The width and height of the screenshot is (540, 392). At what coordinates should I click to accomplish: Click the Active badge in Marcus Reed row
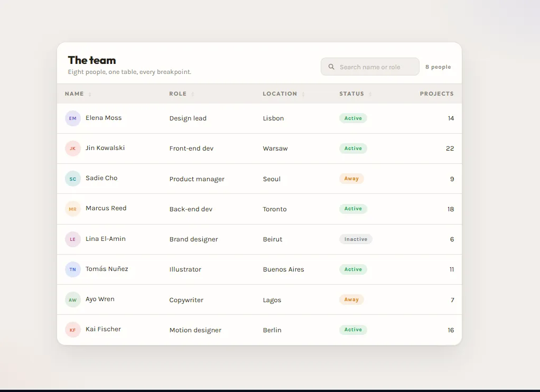point(353,209)
